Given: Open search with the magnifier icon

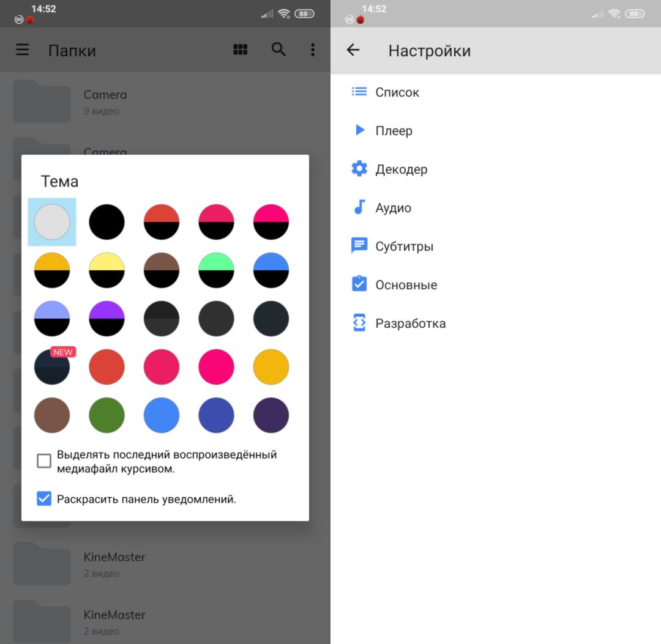Looking at the screenshot, I should tap(278, 50).
